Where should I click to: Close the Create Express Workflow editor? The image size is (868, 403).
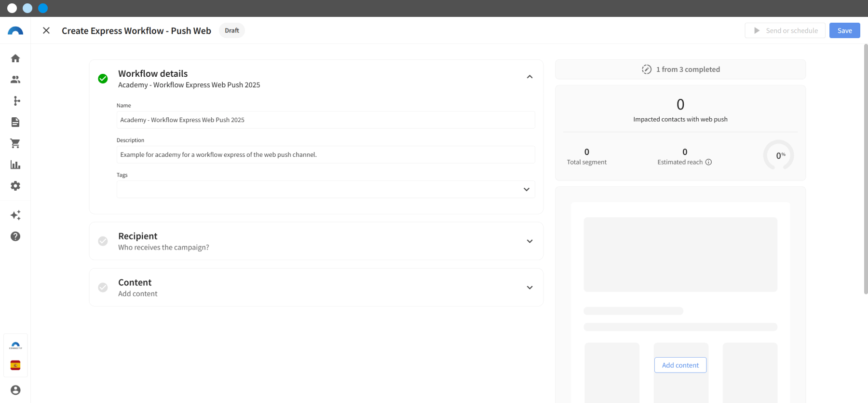(46, 30)
